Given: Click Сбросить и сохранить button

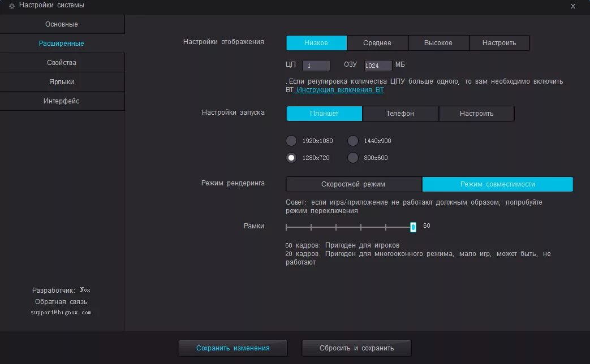Looking at the screenshot, I should (x=356, y=348).
